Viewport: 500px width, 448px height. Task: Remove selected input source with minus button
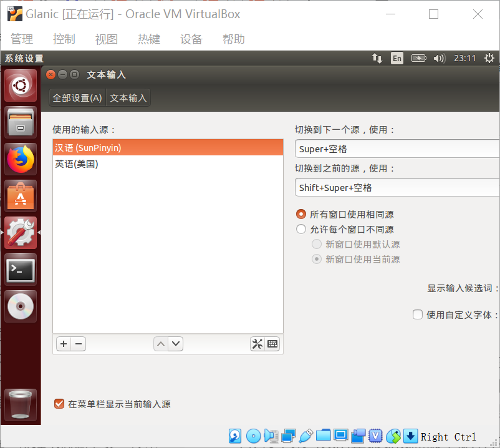tap(79, 344)
